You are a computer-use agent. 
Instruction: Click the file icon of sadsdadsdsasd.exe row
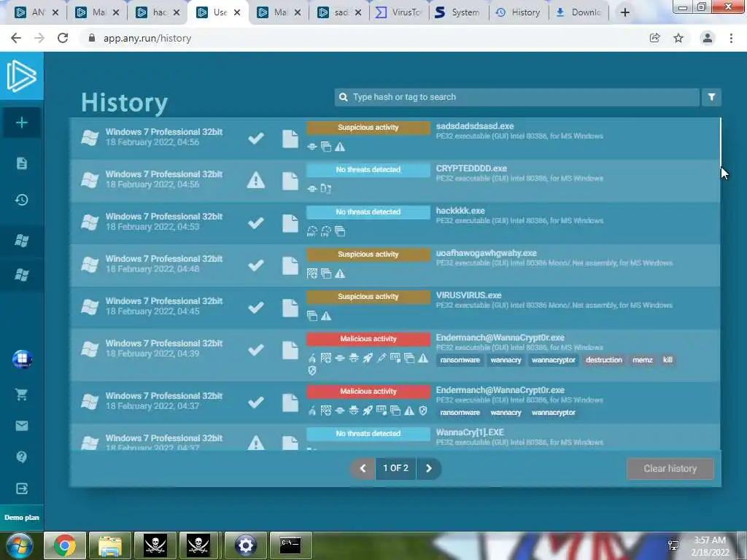(290, 139)
